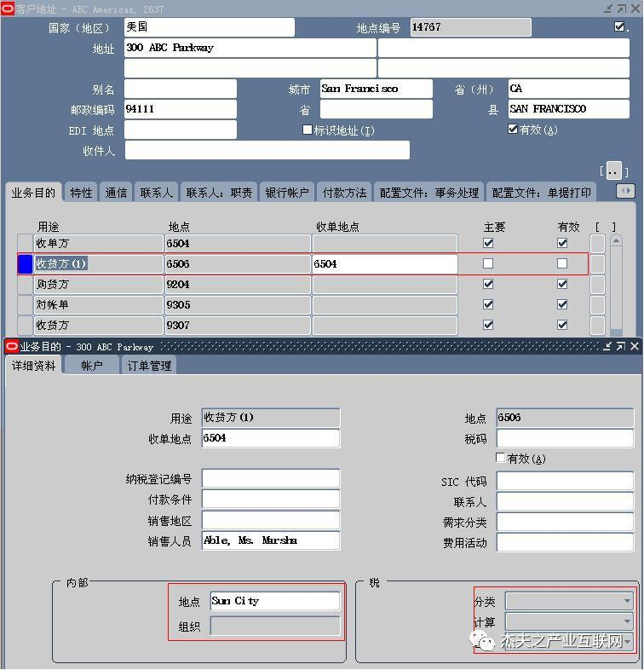Click the 收单地点 field in 业务目的 details
The height and width of the screenshot is (670, 644).
pos(271,438)
